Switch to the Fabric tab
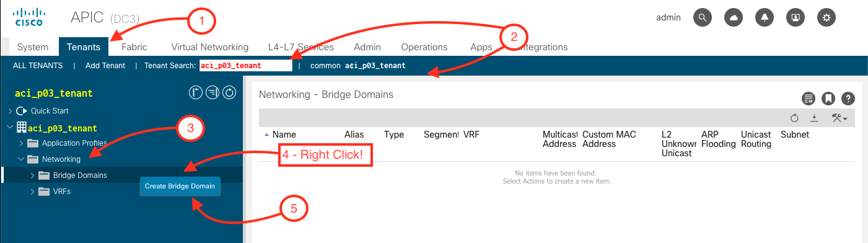 [134, 46]
